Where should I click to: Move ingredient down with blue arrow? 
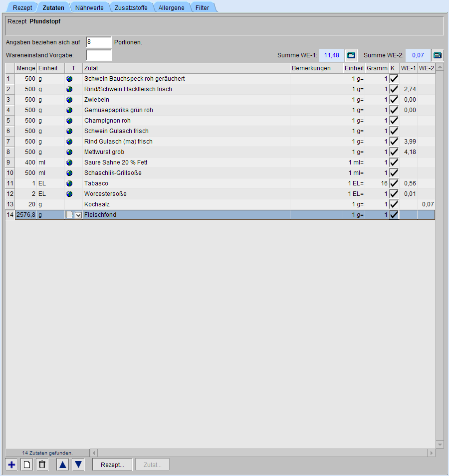click(78, 465)
